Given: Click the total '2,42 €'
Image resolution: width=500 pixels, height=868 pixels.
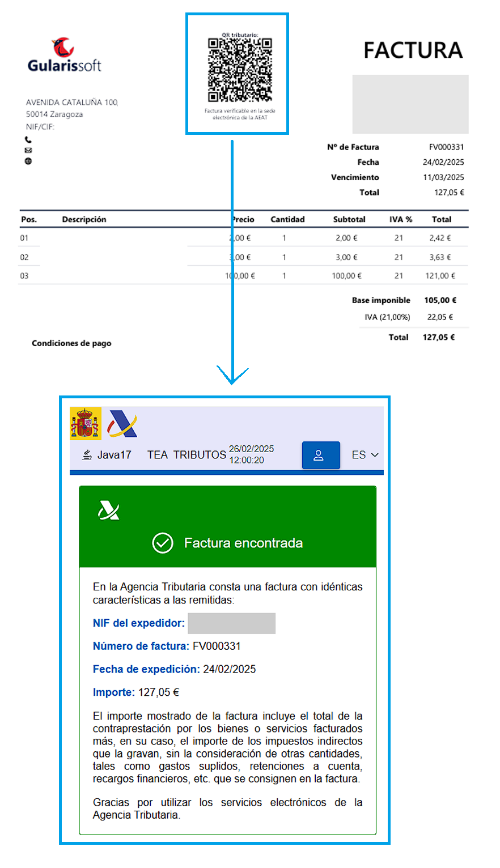Looking at the screenshot, I should tap(440, 239).
